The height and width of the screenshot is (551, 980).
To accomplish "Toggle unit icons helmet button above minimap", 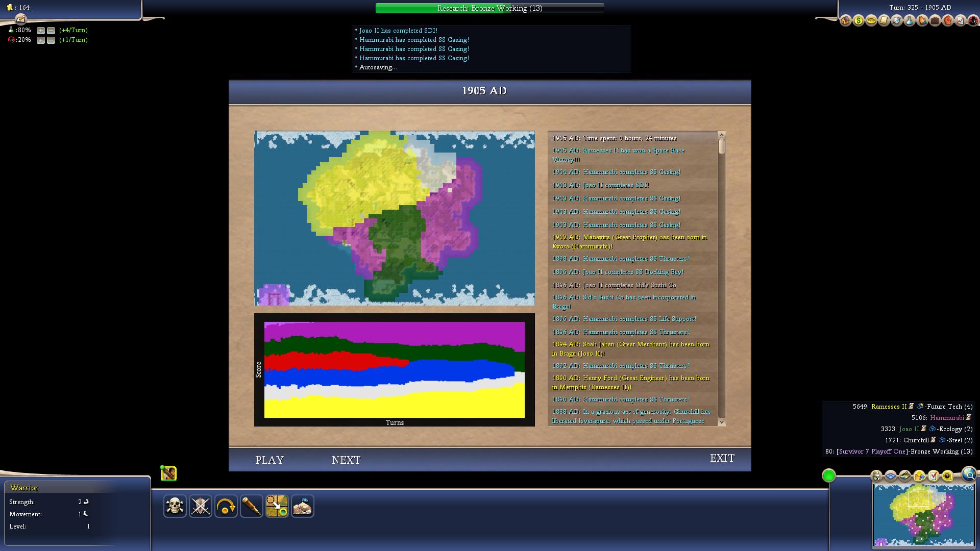I will (x=877, y=476).
